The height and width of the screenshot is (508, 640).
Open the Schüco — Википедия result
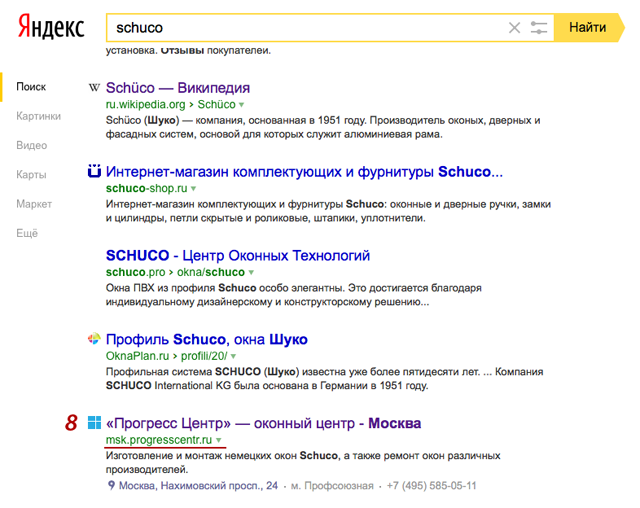[178, 88]
